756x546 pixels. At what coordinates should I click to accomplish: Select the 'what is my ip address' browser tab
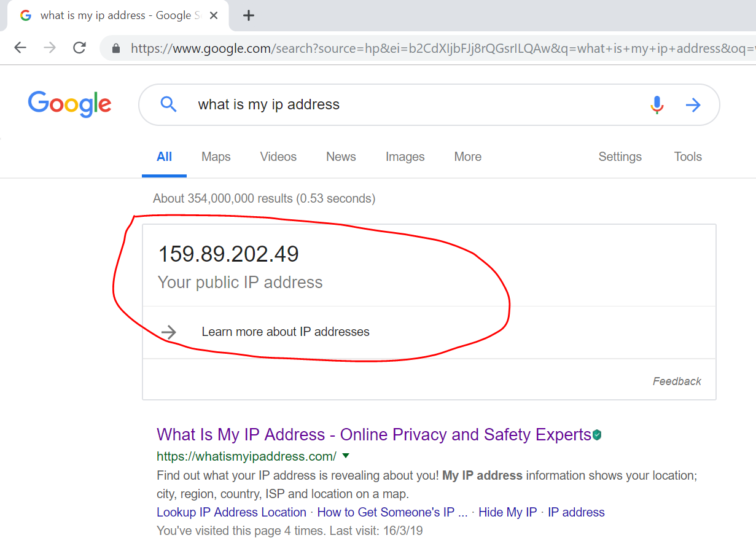[x=119, y=16]
